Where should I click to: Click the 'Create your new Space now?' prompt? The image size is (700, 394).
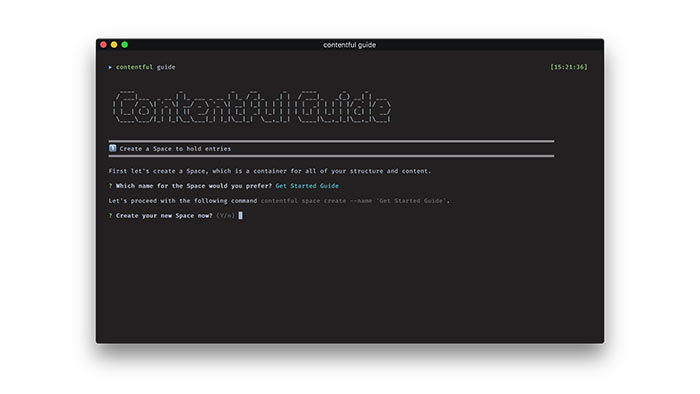[x=164, y=216]
